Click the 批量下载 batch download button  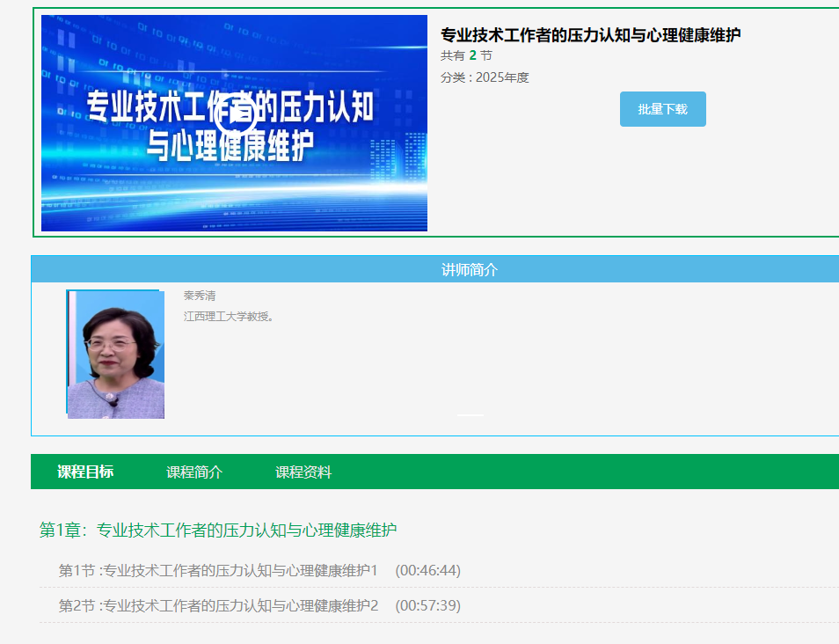pyautogui.click(x=662, y=109)
